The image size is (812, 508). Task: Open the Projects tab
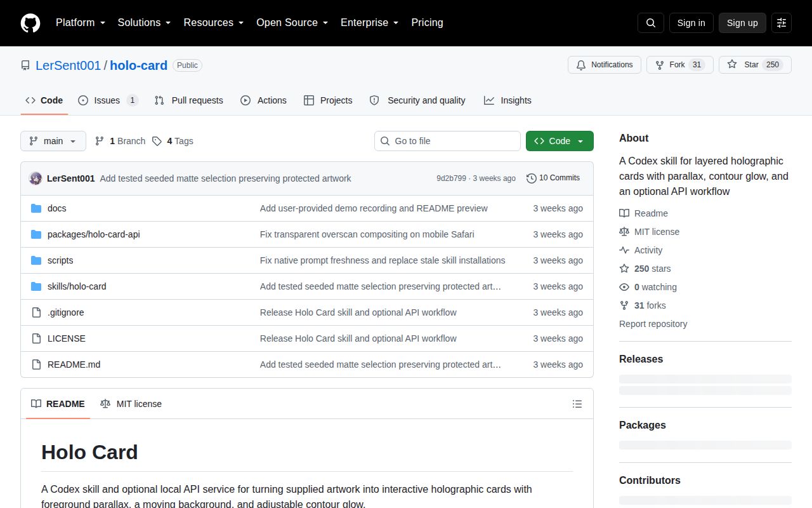(328, 100)
